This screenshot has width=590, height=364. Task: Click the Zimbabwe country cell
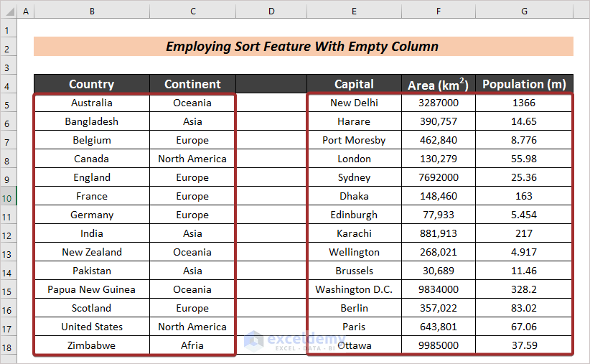pos(92,345)
